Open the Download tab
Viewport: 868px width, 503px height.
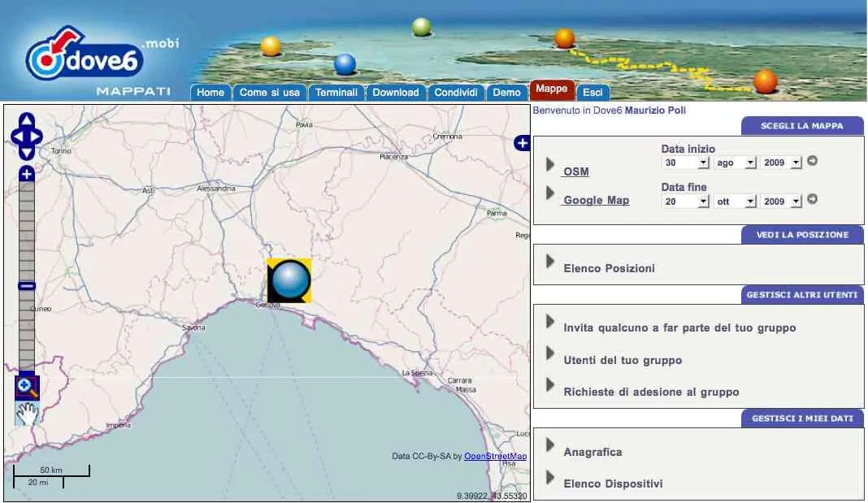tap(395, 93)
